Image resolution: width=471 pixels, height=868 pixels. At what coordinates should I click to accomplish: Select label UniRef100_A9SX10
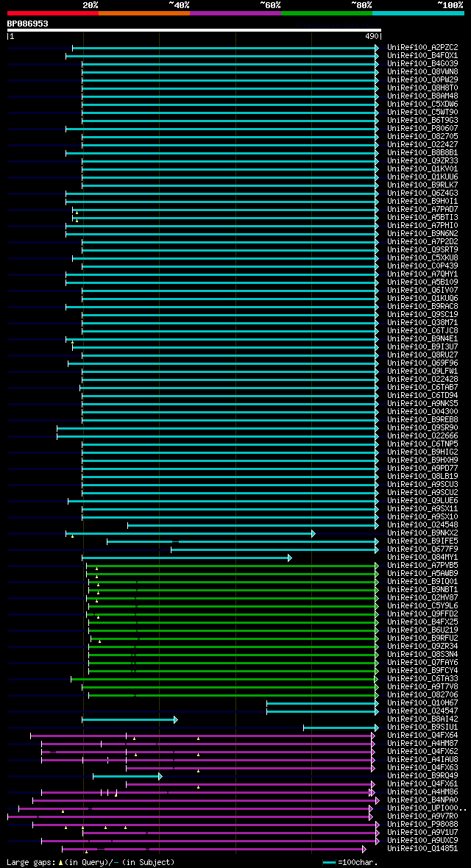point(422,517)
